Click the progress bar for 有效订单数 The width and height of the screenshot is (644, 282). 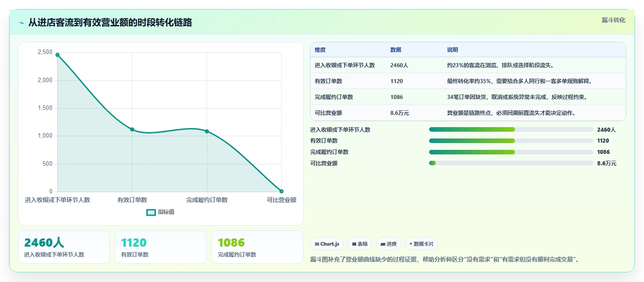point(511,141)
